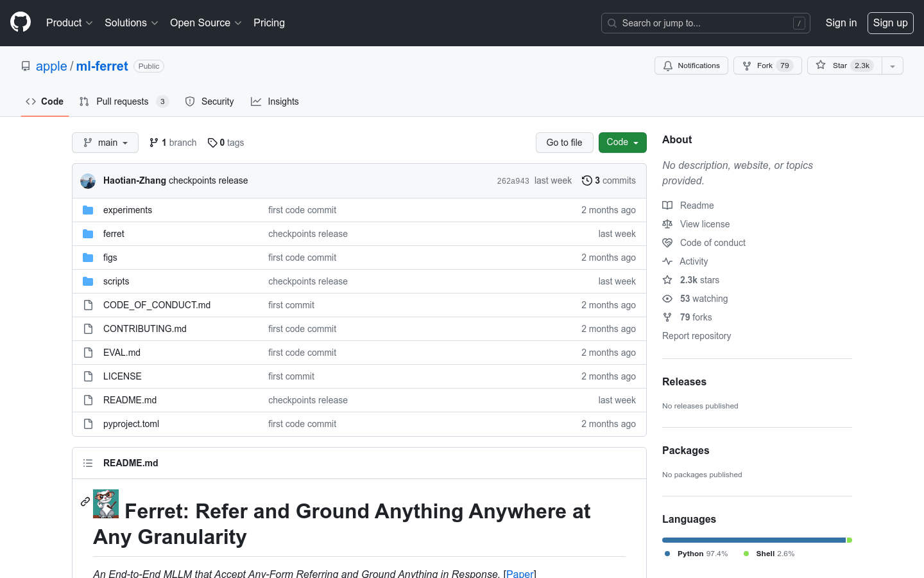
Task: Star the ml-ferret repository
Action: coord(844,66)
